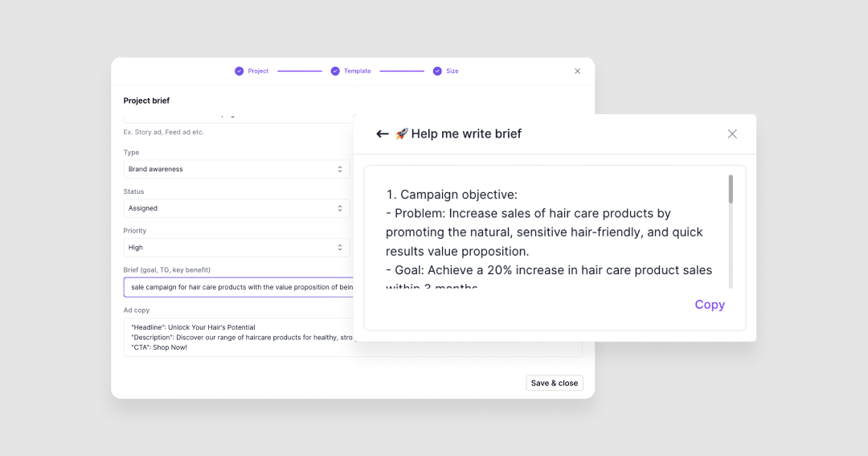Click the "Headline": Unlock Your Hair's Potential line

[193, 327]
